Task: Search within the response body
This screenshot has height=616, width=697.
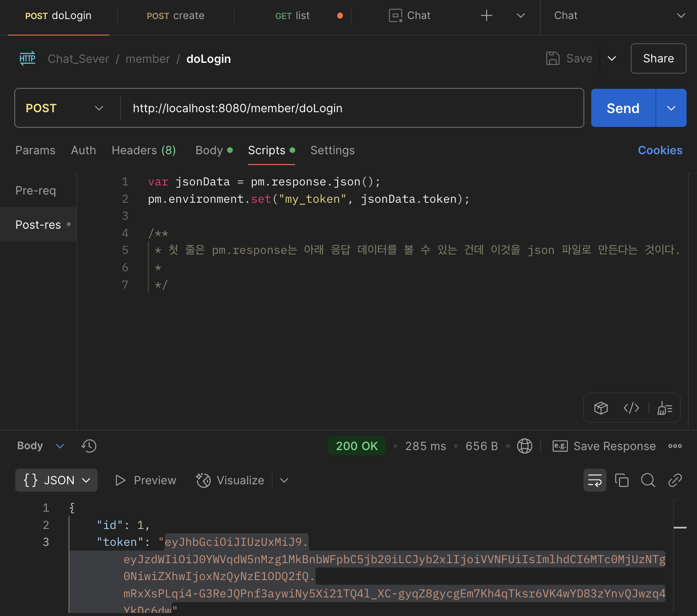Action: pyautogui.click(x=648, y=480)
